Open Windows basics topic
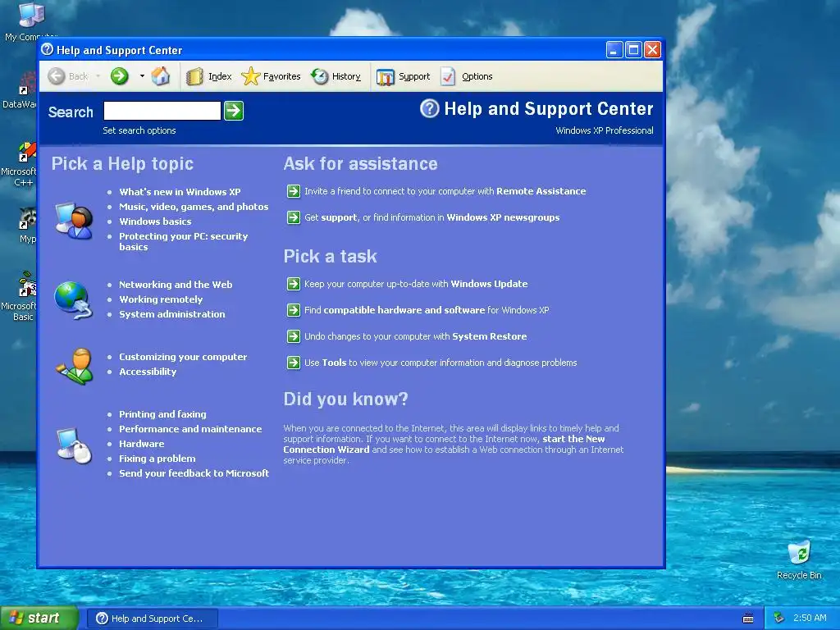The width and height of the screenshot is (840, 630). click(x=155, y=221)
